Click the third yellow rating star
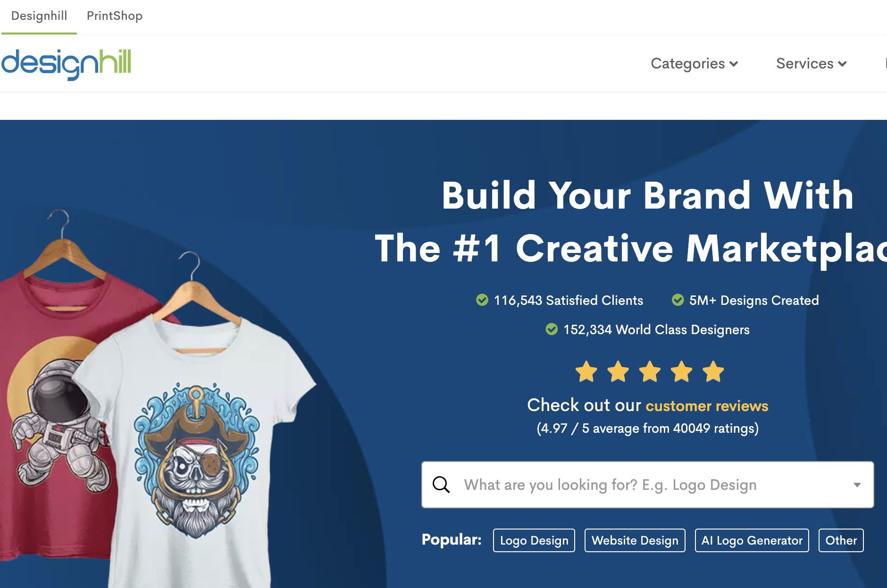This screenshot has width=887, height=588. (650, 371)
